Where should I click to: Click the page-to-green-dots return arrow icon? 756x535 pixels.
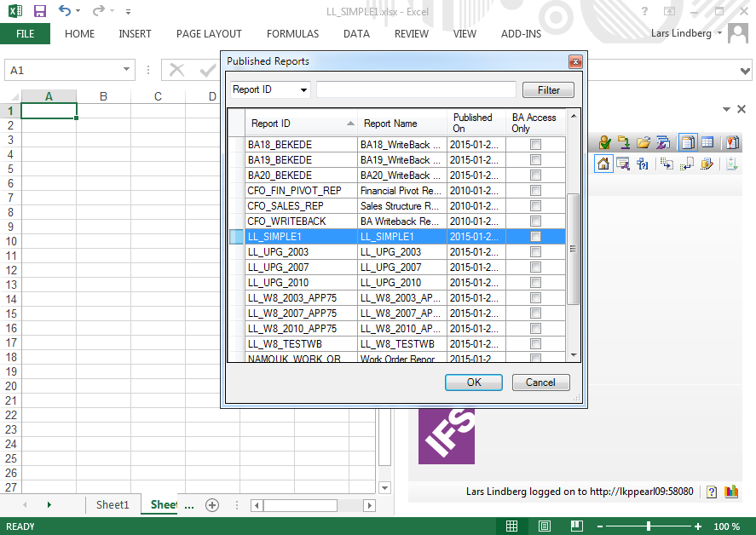687,164
